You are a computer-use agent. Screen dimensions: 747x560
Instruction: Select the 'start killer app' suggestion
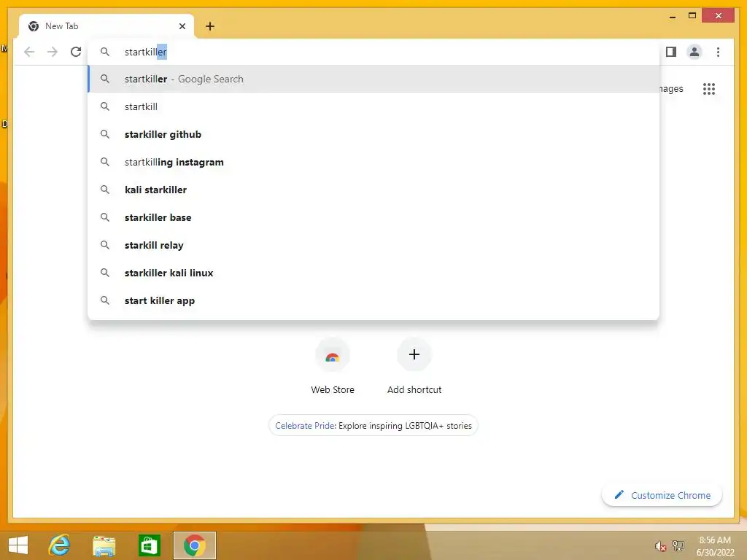373,300
